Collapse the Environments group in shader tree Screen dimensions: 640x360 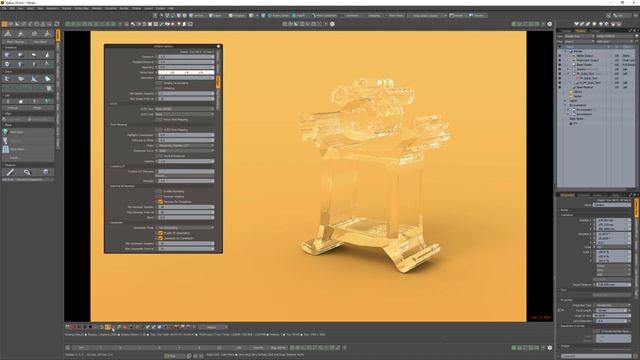click(x=566, y=105)
